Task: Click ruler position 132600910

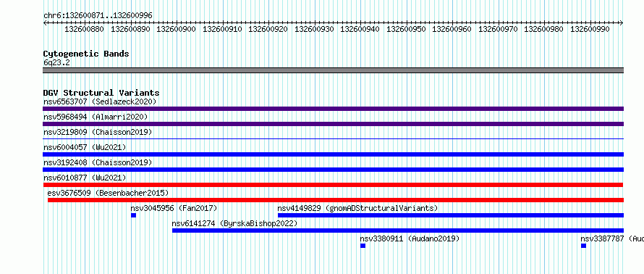Action: click(x=222, y=30)
